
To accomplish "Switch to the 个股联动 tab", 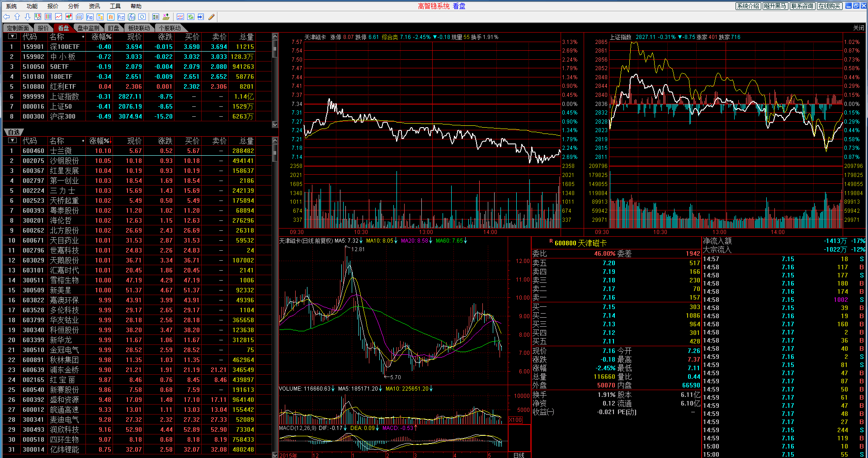I will (170, 28).
